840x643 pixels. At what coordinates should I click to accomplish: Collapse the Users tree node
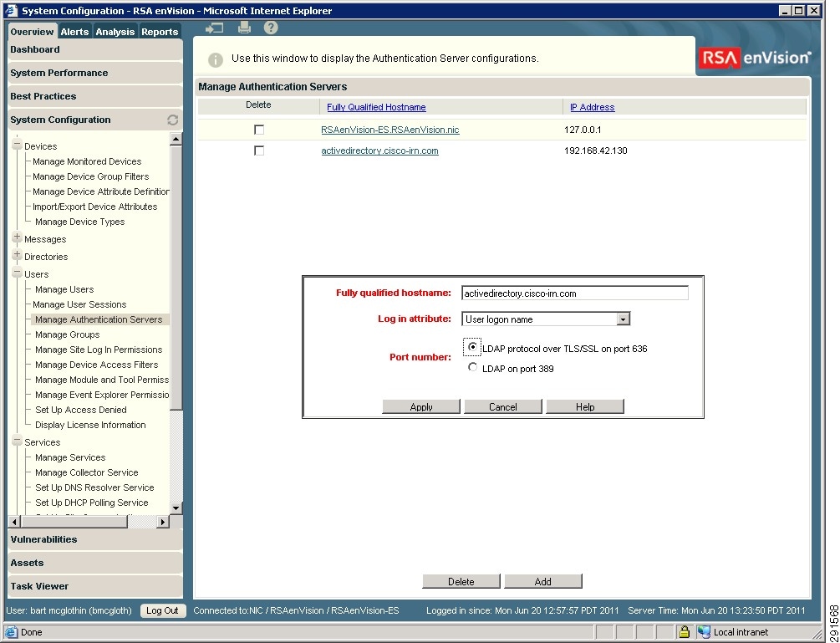click(18, 273)
